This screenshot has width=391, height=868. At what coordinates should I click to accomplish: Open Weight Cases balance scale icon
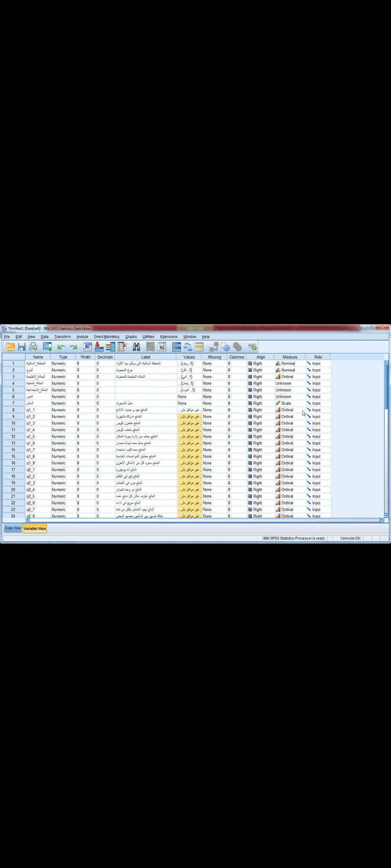[188, 347]
